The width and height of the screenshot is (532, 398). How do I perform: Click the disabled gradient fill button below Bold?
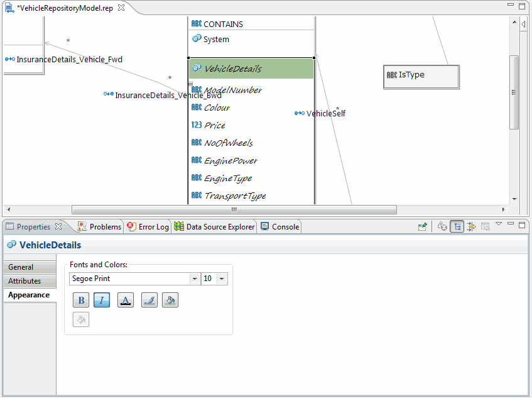point(81,319)
